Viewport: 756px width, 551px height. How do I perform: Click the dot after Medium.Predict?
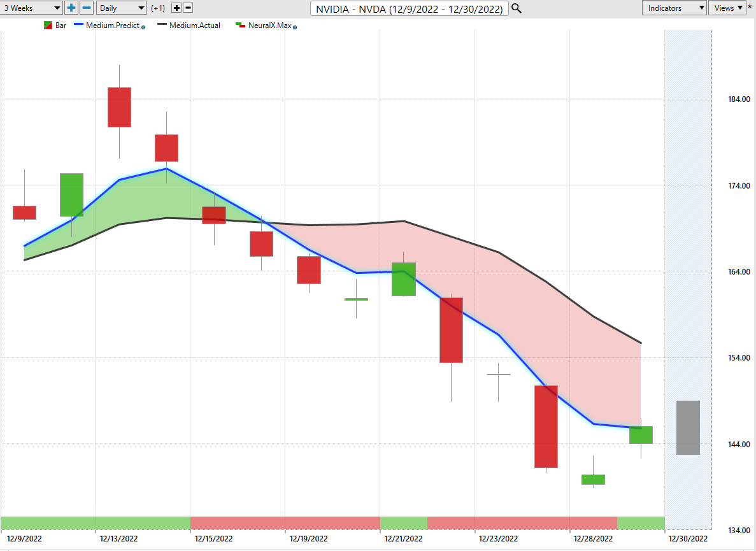(143, 27)
